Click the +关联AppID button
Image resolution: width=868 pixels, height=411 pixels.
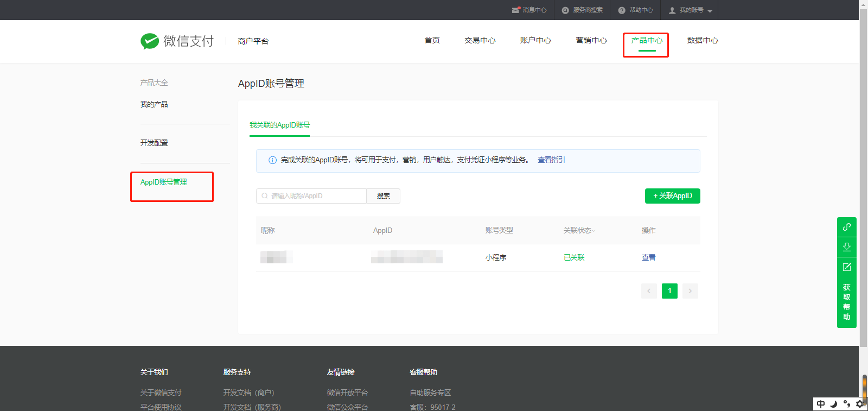click(x=673, y=196)
